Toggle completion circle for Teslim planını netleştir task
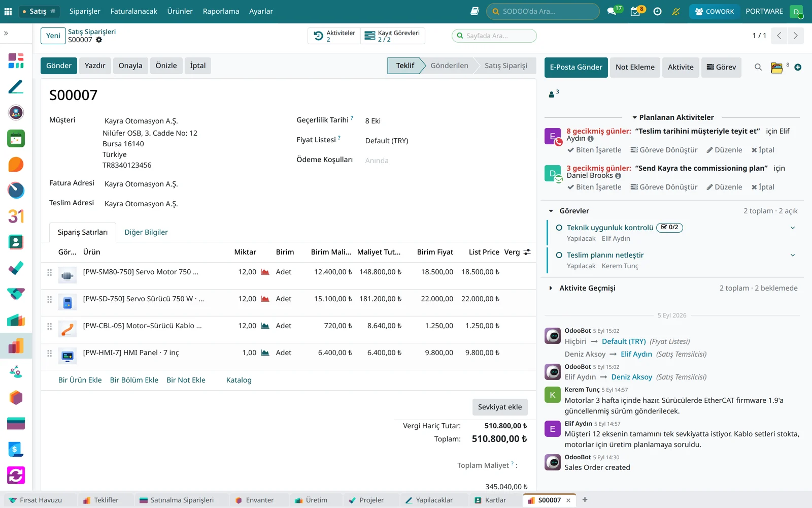 [559, 255]
